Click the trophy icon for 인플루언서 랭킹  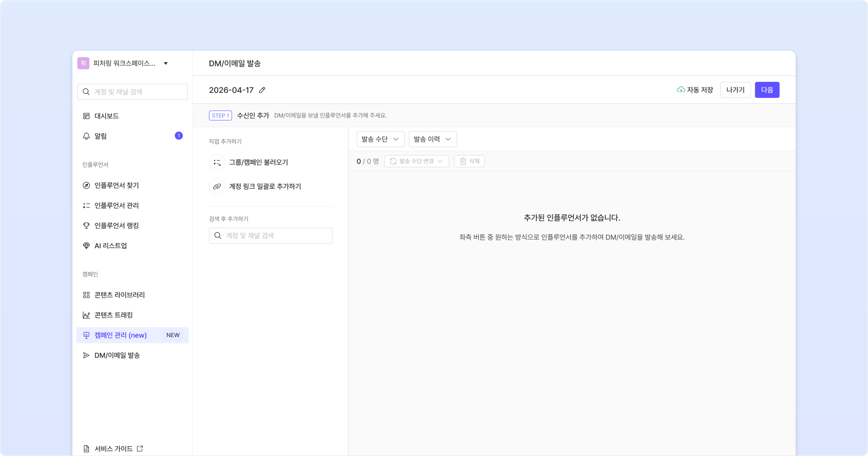click(x=86, y=225)
